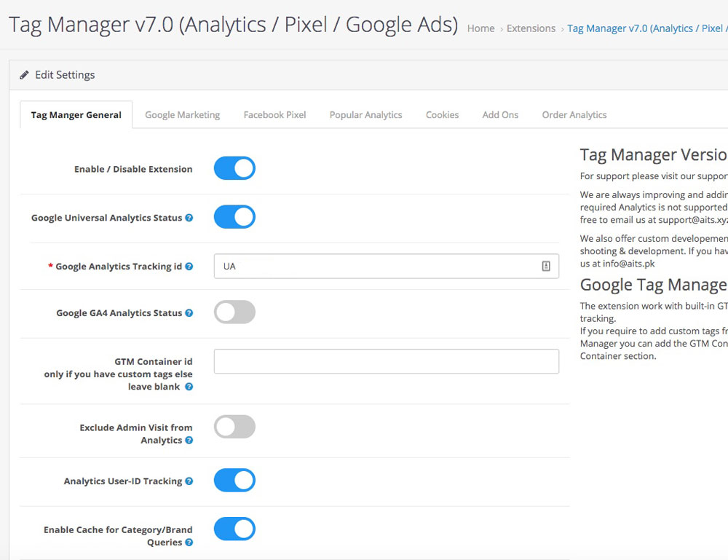Open help icon for Exclude Admin Visit
Image resolution: width=728 pixels, height=560 pixels.
click(x=189, y=440)
